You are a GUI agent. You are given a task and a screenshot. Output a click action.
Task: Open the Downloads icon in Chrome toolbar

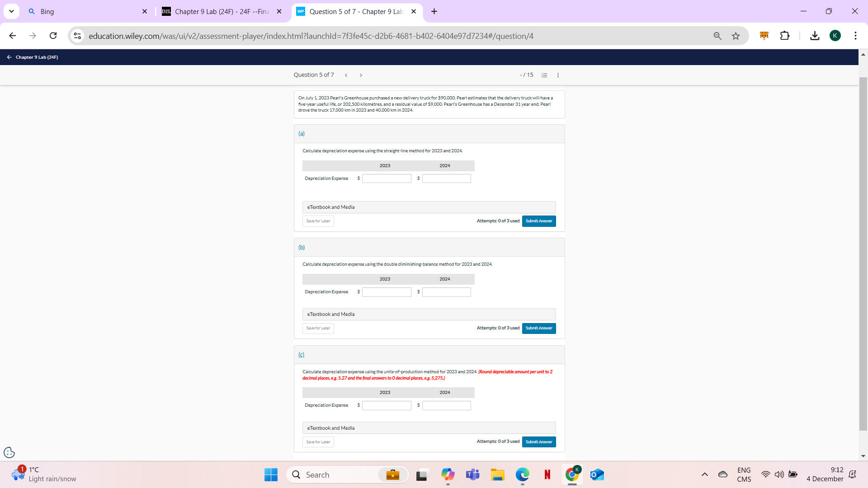tap(815, 36)
